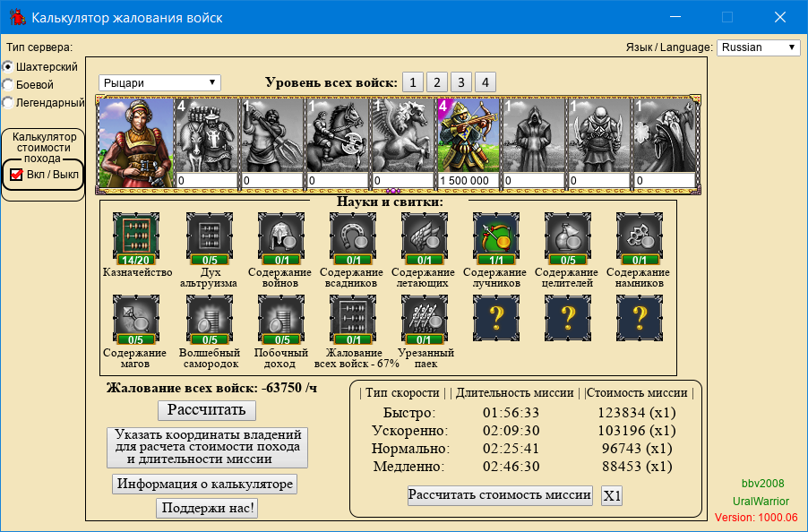808x532 pixels.
Task: Select the Шахтерский server radio button
Action: coord(8,66)
